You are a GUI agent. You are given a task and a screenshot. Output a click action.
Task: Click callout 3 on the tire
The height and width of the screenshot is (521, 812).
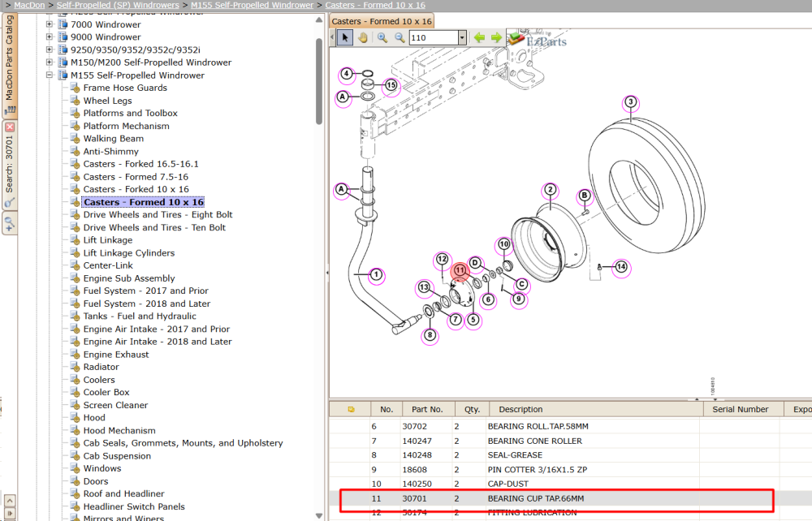click(x=630, y=102)
